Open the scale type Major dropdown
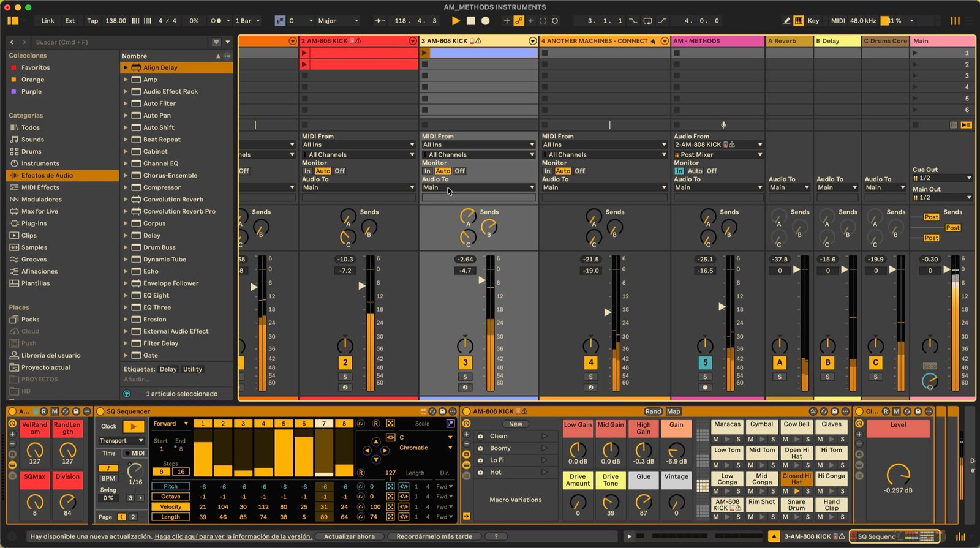 (338, 21)
